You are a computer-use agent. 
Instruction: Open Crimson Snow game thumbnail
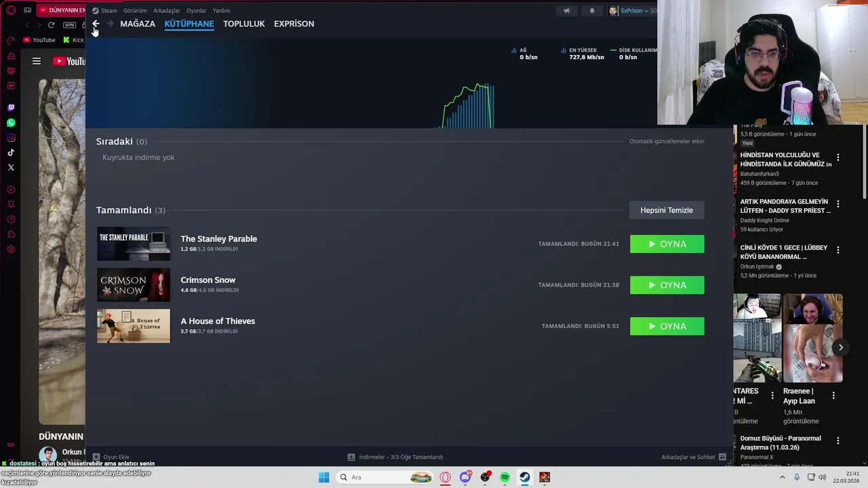[134, 285]
